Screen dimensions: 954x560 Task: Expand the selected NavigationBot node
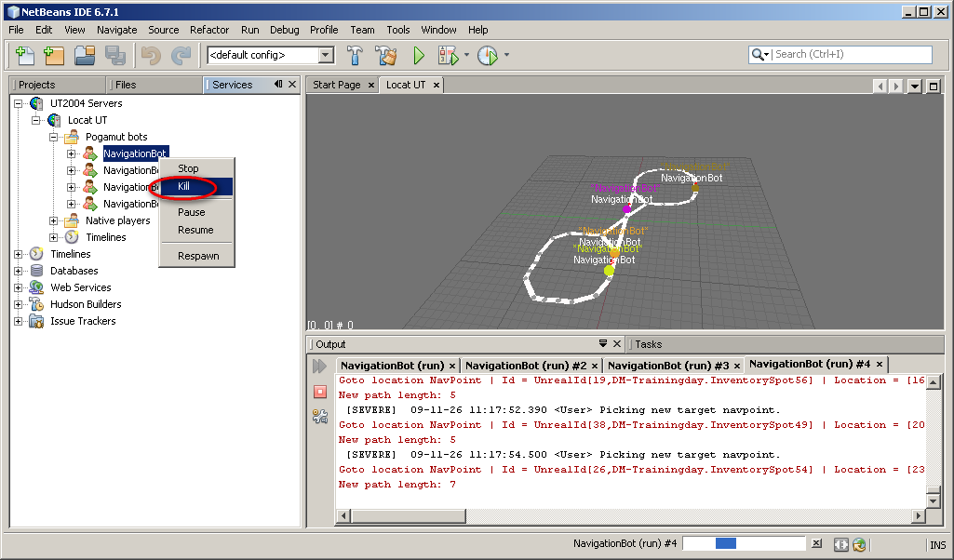(71, 153)
